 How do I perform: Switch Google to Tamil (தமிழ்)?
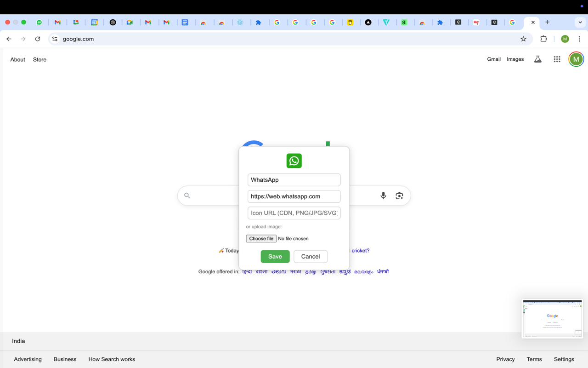(311, 272)
